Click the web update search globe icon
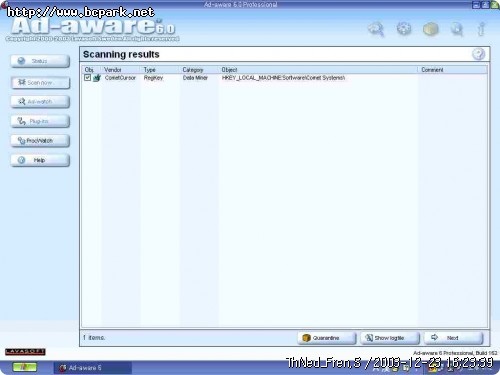500x375 pixels. (457, 29)
